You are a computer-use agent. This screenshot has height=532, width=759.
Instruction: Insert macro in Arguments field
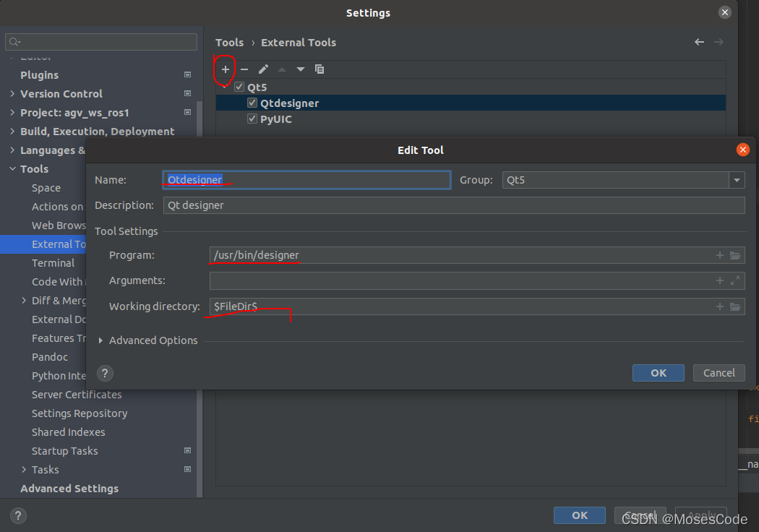click(x=720, y=280)
